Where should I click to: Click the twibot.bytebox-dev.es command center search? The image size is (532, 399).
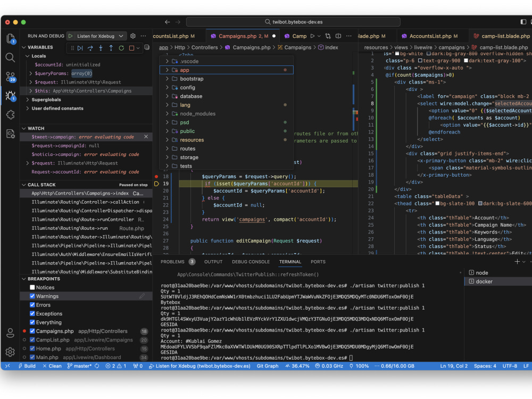point(293,22)
